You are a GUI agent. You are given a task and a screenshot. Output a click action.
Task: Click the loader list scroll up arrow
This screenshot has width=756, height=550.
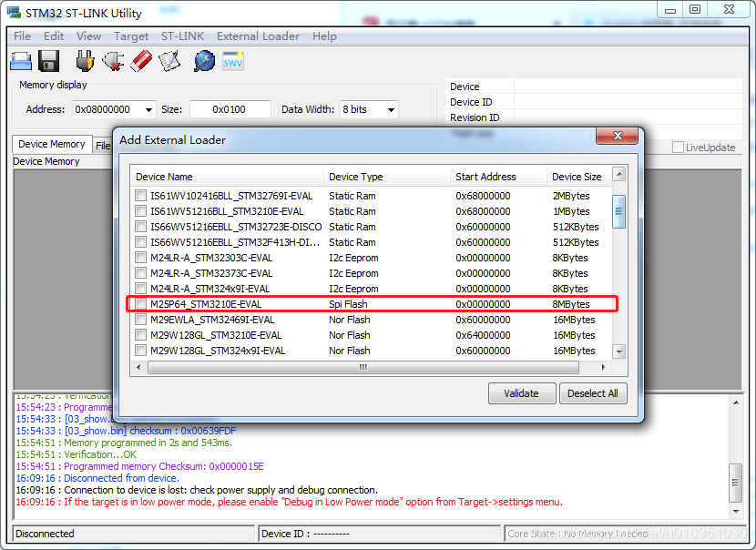pos(619,174)
